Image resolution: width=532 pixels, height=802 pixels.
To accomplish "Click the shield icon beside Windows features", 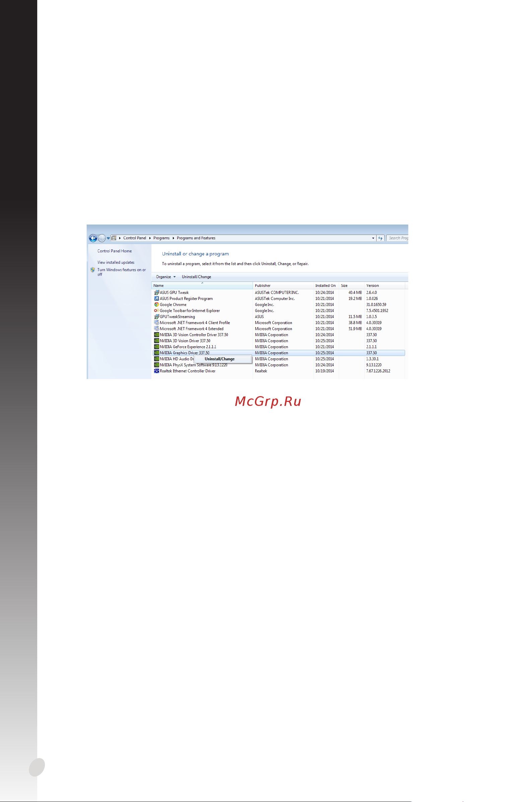I will point(92,270).
